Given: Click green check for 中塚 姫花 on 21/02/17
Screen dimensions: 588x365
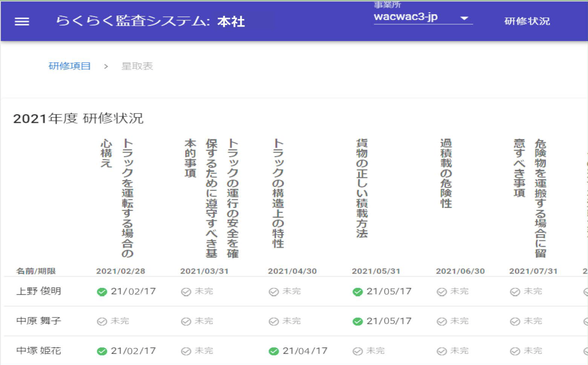Looking at the screenshot, I should click(x=102, y=351).
